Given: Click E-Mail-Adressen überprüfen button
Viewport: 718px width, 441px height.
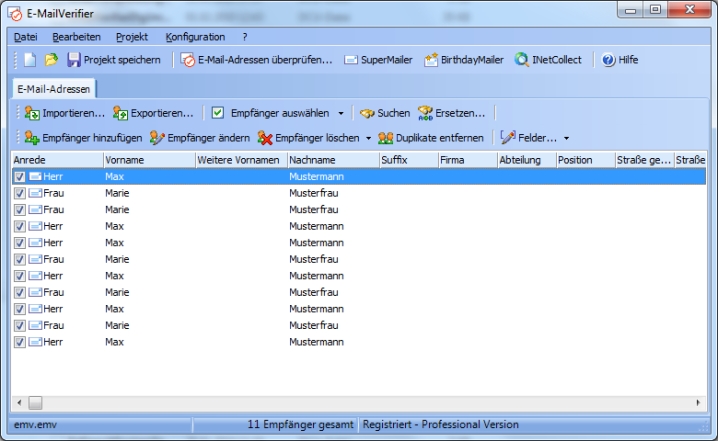Looking at the screenshot, I should pos(257,60).
